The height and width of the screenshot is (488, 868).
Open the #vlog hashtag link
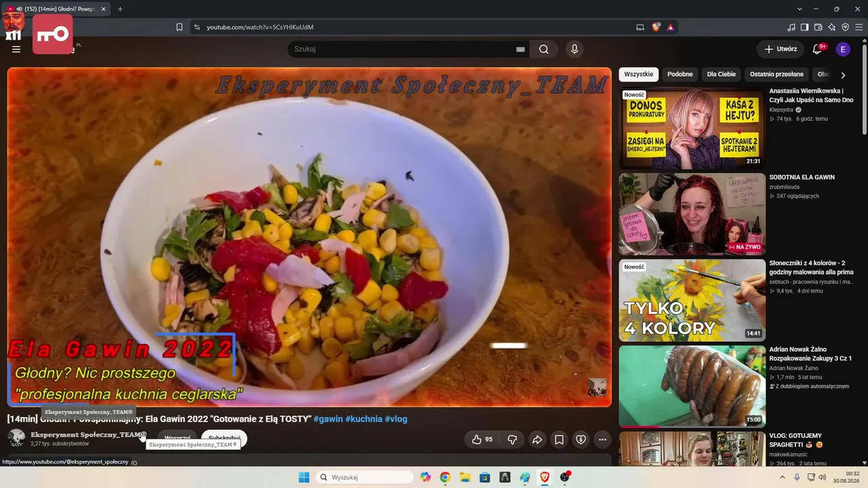[396, 419]
